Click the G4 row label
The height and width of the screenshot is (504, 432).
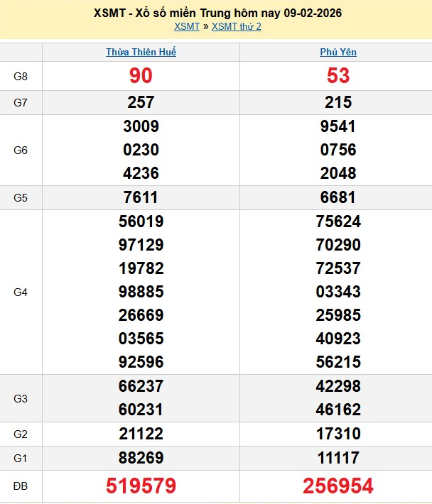(x=21, y=292)
